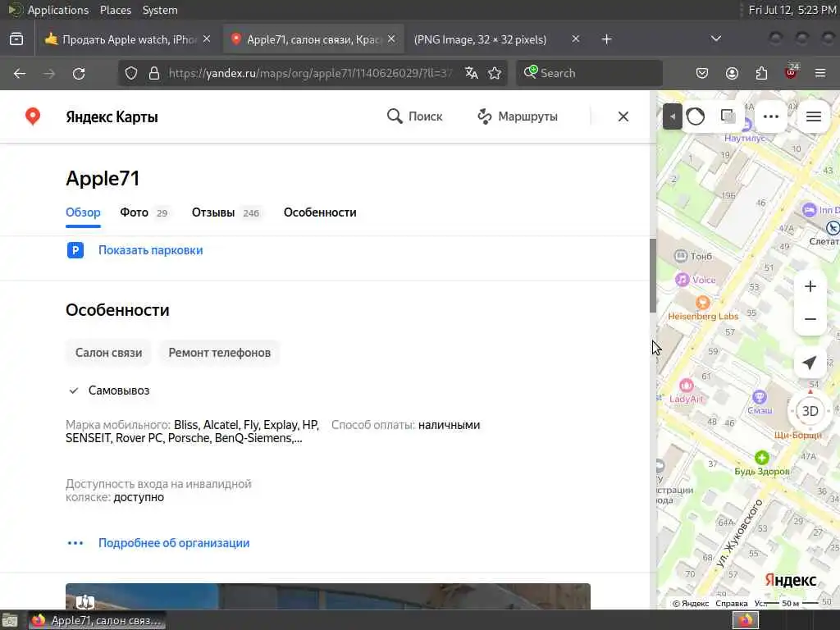
Task: Reload the current page
Action: coord(79,73)
